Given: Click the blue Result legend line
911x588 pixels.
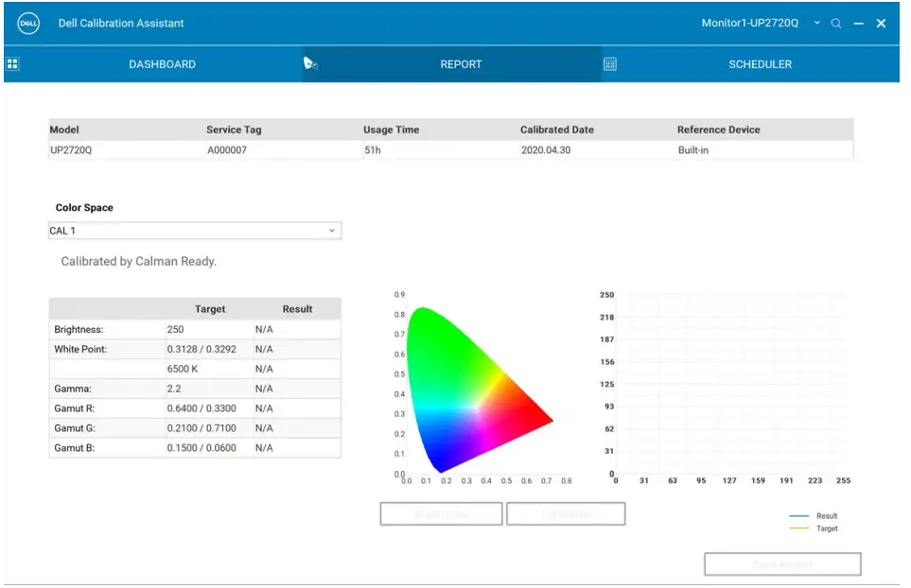Looking at the screenshot, I should [799, 516].
